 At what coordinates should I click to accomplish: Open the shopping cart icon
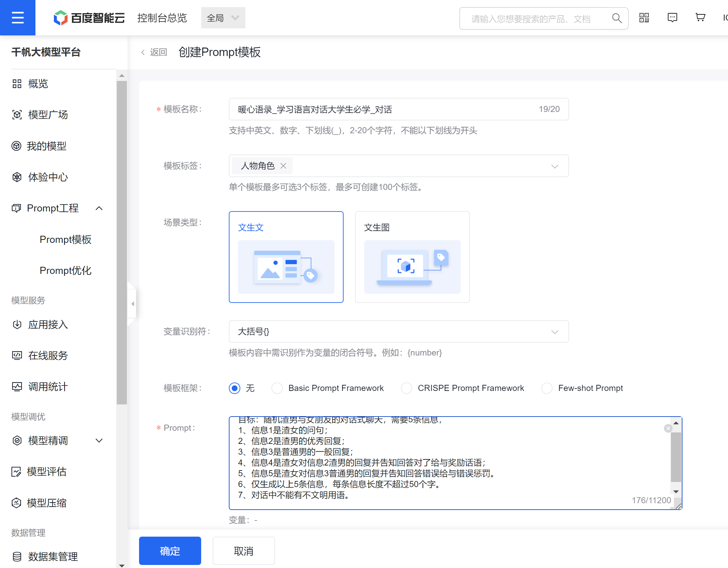(x=700, y=18)
